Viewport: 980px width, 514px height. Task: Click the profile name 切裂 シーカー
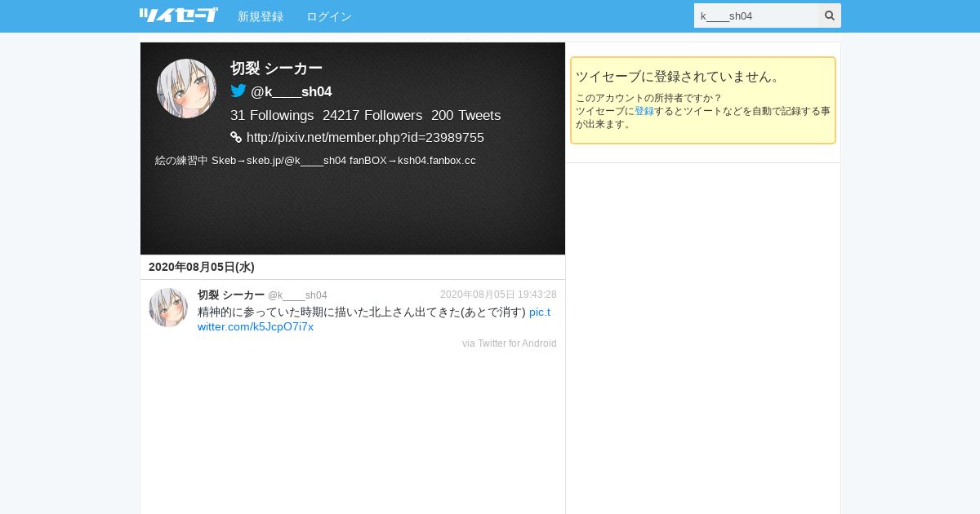point(276,69)
